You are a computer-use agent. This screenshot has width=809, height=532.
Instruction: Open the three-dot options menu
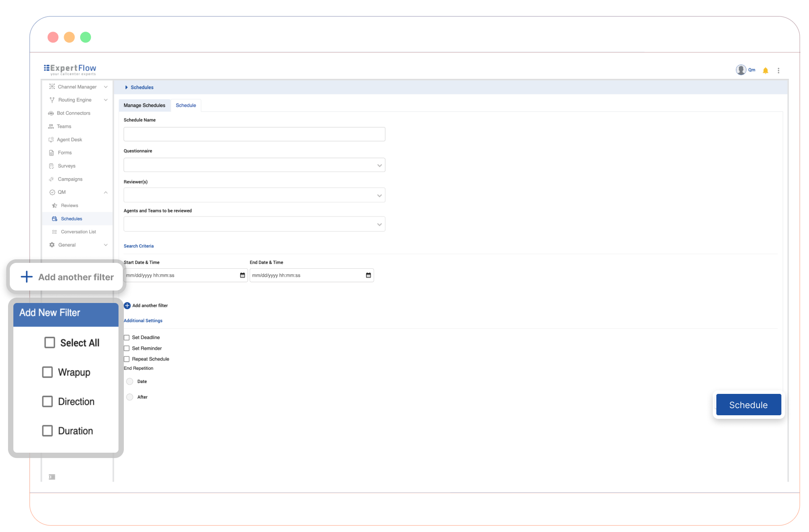click(778, 70)
